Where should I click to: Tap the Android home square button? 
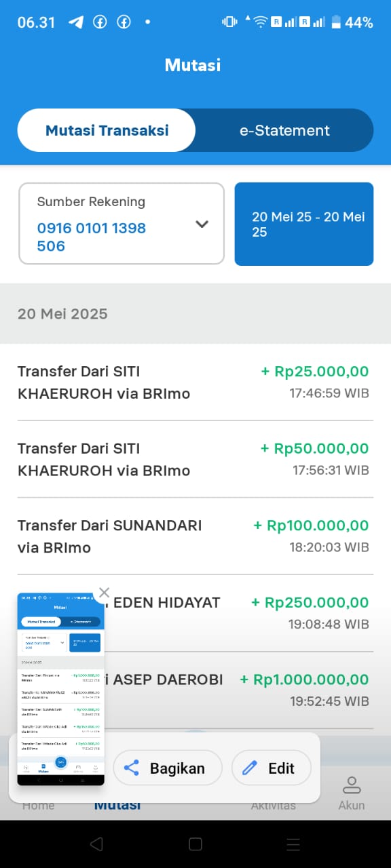click(195, 844)
